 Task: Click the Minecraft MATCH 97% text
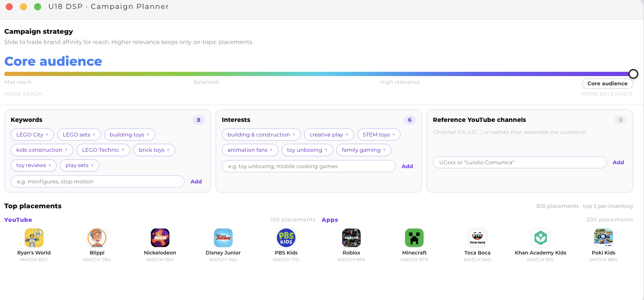coord(414,260)
